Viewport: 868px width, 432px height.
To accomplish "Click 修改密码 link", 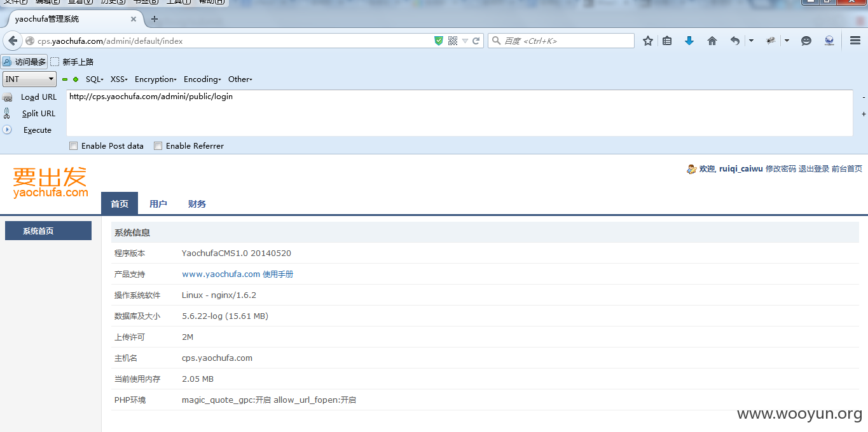I will point(781,169).
